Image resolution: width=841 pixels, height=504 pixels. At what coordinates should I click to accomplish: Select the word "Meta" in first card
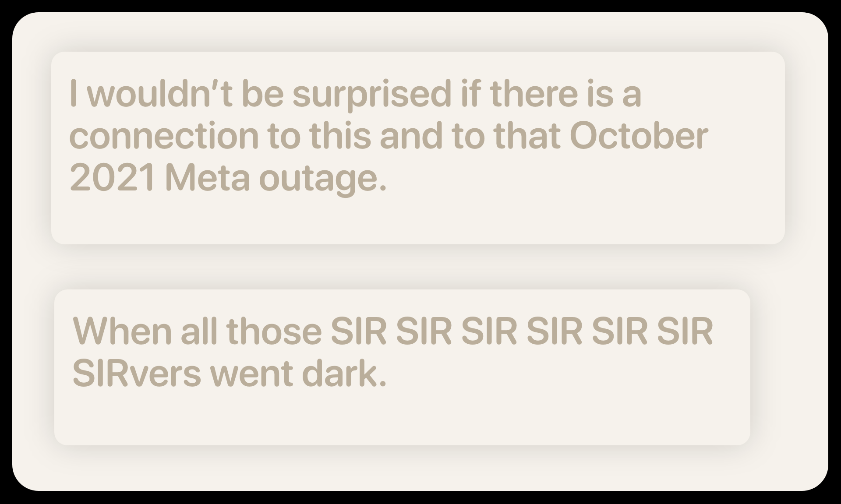tap(207, 178)
